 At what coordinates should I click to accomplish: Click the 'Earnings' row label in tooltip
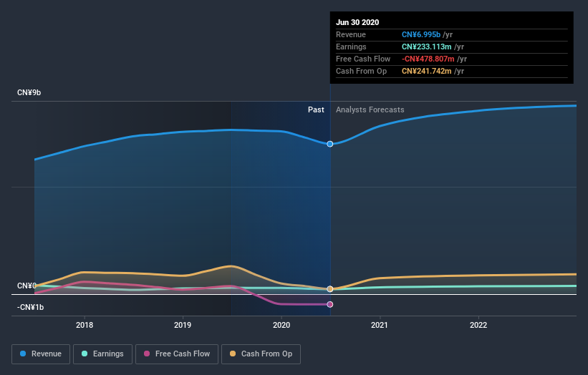[351, 47]
